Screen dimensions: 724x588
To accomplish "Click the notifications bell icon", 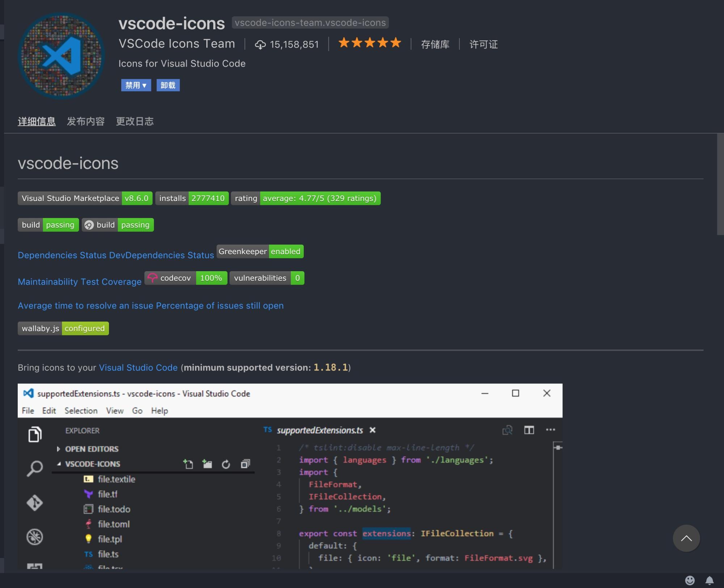I will click(x=710, y=580).
